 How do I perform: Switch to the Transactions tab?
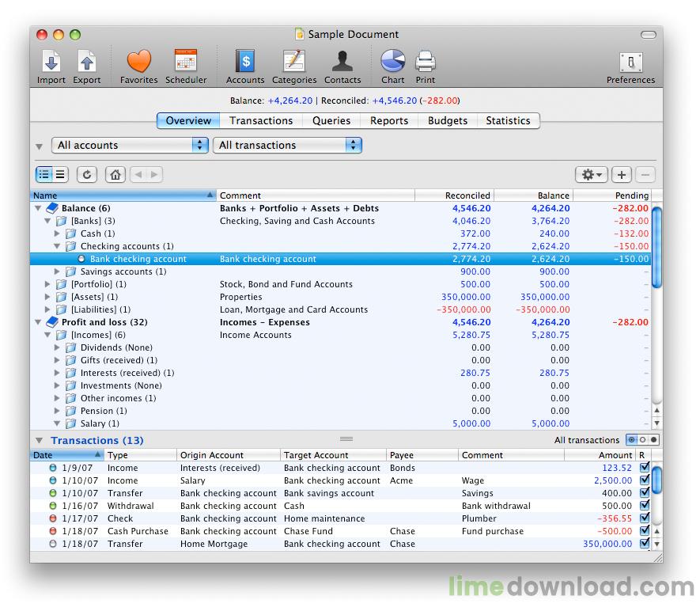pyautogui.click(x=261, y=120)
